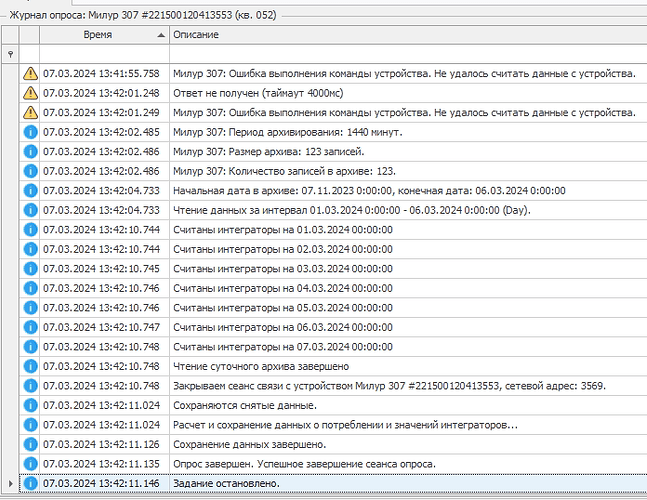Image resolution: width=647 pixels, height=500 pixels.
Task: Click the sort arrow in the Время header
Action: point(161,35)
